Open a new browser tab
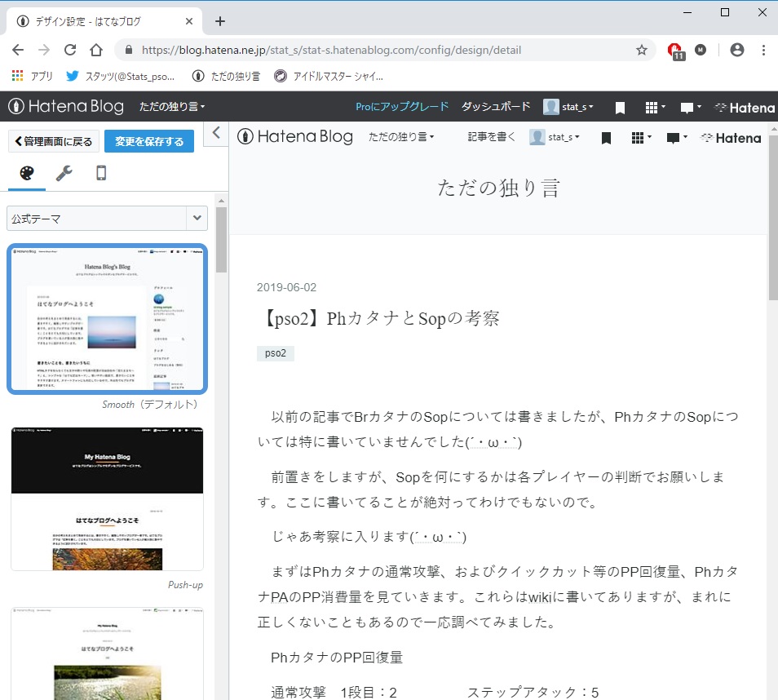 tap(220, 21)
